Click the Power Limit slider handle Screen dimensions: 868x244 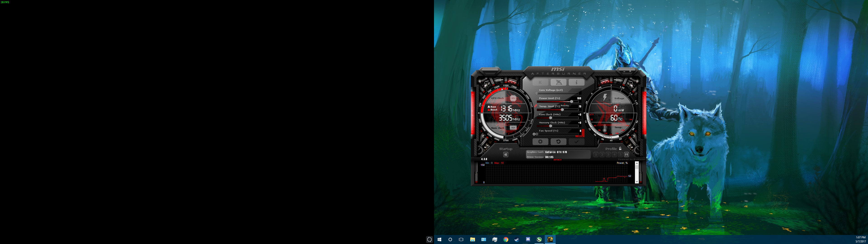point(571,101)
